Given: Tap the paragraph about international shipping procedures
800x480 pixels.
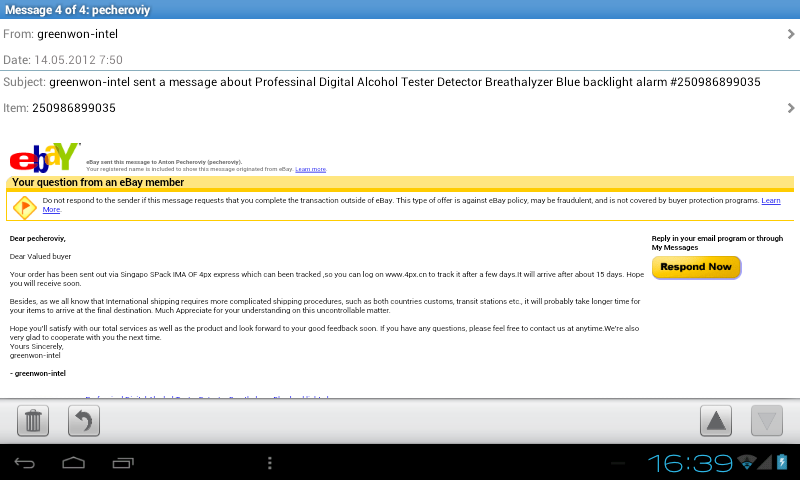Looking at the screenshot, I should 325,306.
